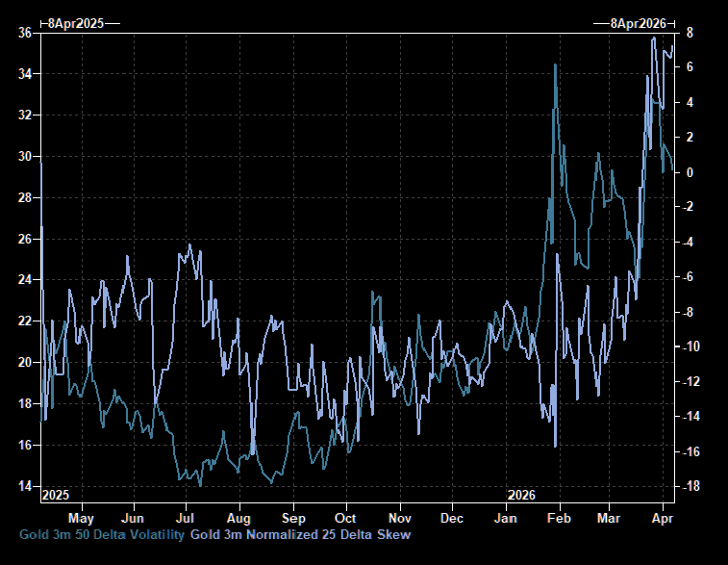Click the Apr label on the time axis
Image resolution: width=728 pixels, height=565 pixels.
pos(661,517)
